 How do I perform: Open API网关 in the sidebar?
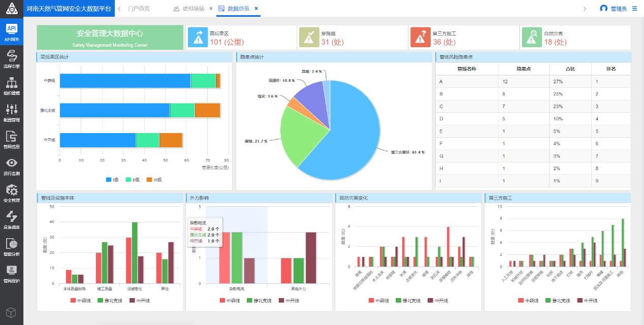click(11, 32)
